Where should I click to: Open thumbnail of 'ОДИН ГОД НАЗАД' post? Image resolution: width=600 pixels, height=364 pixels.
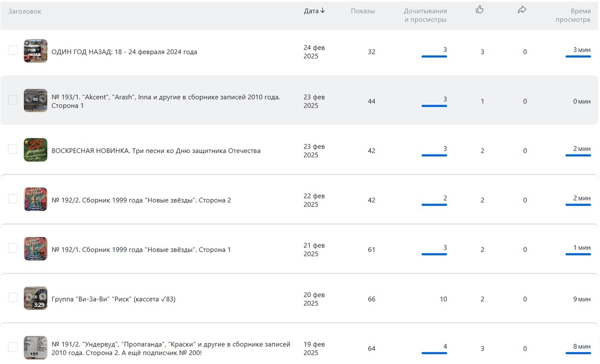point(35,51)
